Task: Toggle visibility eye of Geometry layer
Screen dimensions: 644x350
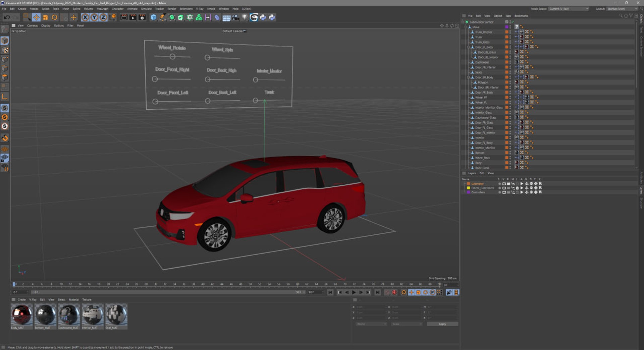Action: (504, 184)
